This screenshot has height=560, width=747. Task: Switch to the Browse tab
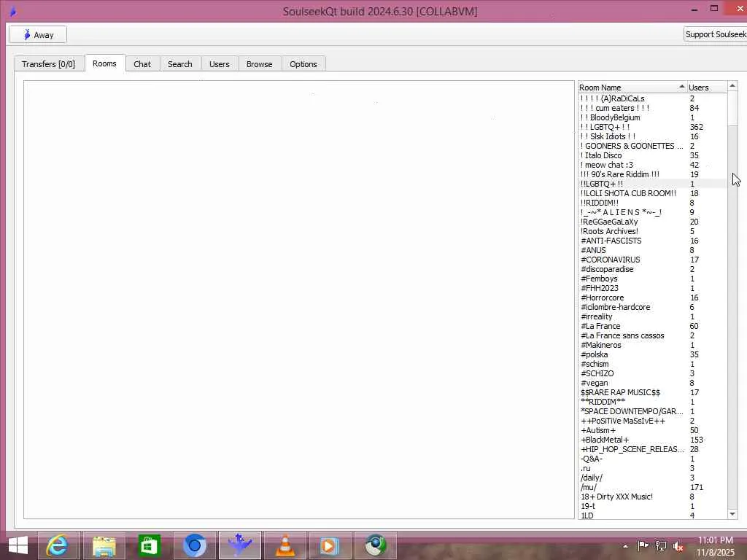click(x=259, y=64)
